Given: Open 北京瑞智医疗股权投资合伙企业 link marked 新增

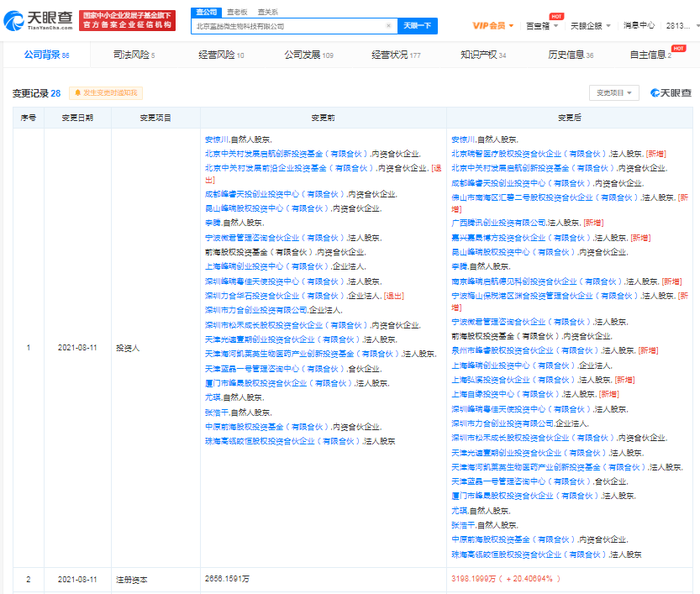Looking at the screenshot, I should (x=529, y=154).
